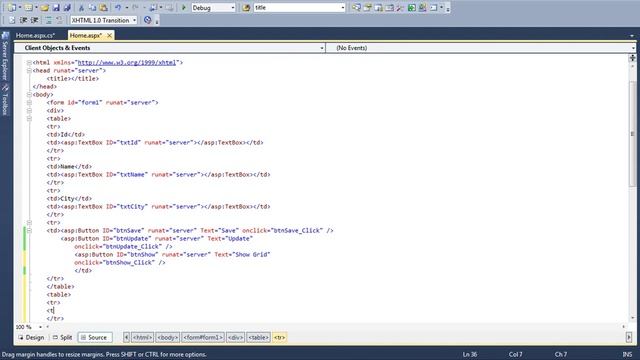640x360 pixels.
Task: Click the Open File folder icon
Action: 44,8
